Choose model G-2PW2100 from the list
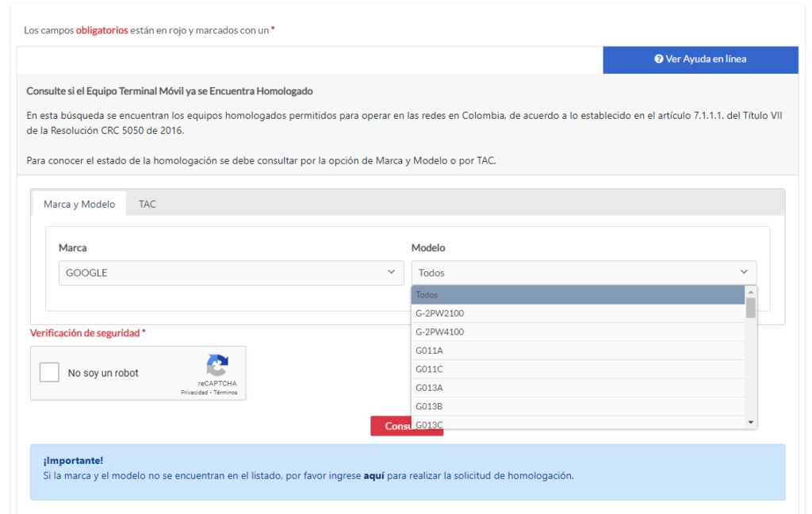Viewport: 812px width, 514px height. click(578, 313)
